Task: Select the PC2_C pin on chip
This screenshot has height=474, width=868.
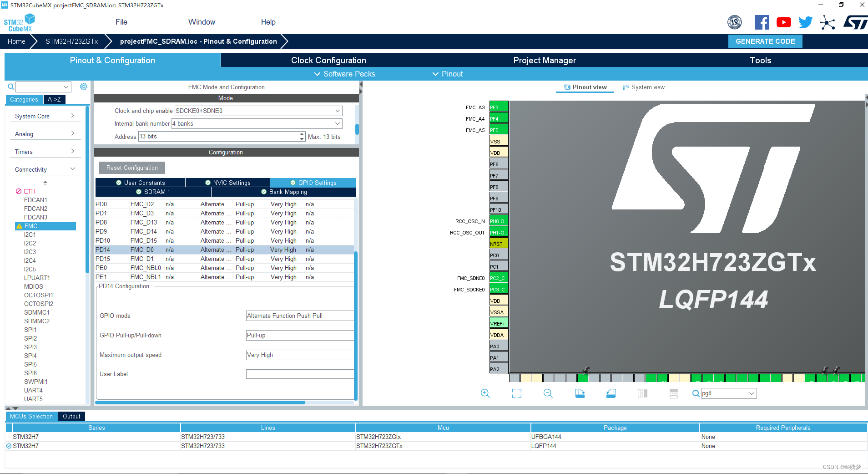Action: point(499,278)
